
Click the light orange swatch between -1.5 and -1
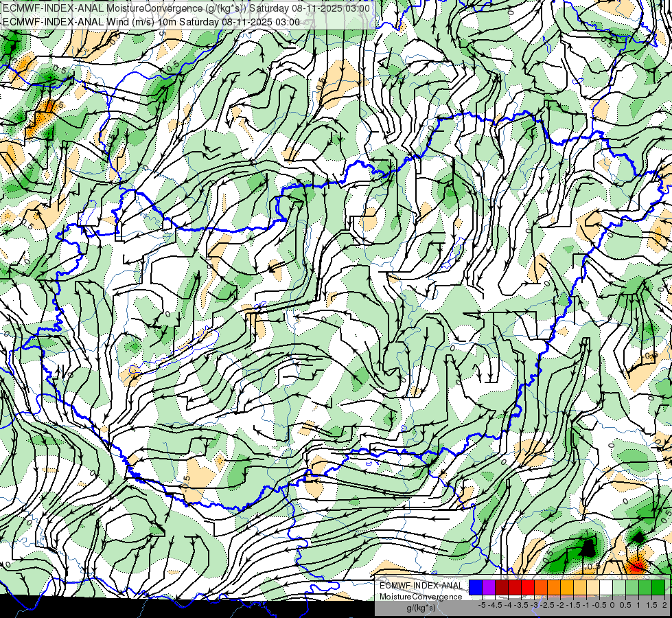click(580, 588)
